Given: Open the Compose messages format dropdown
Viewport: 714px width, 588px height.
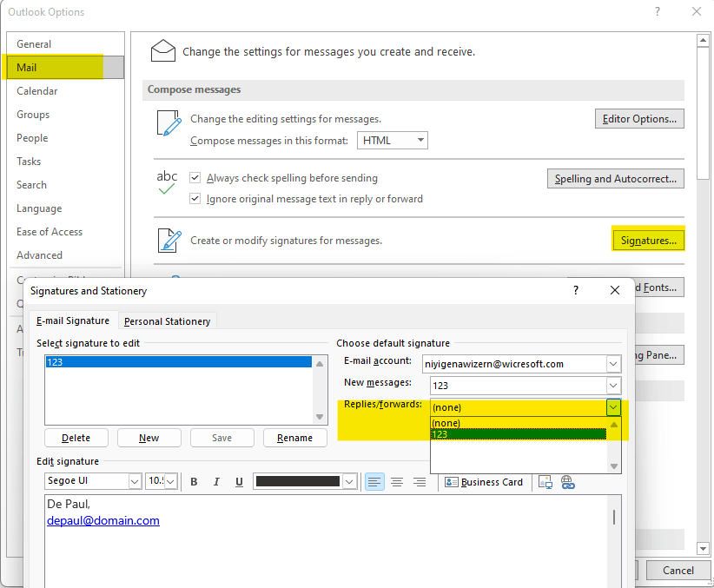Looking at the screenshot, I should (420, 139).
